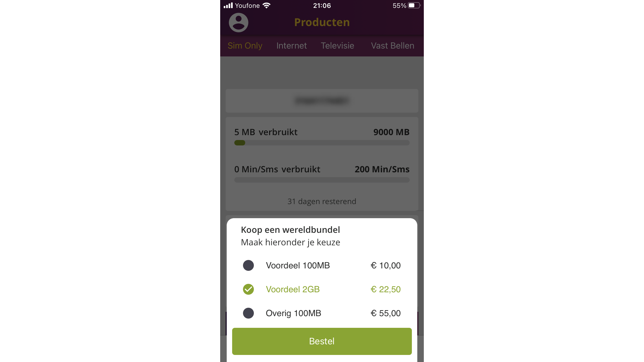Open the Vast Bellen tab

(393, 46)
